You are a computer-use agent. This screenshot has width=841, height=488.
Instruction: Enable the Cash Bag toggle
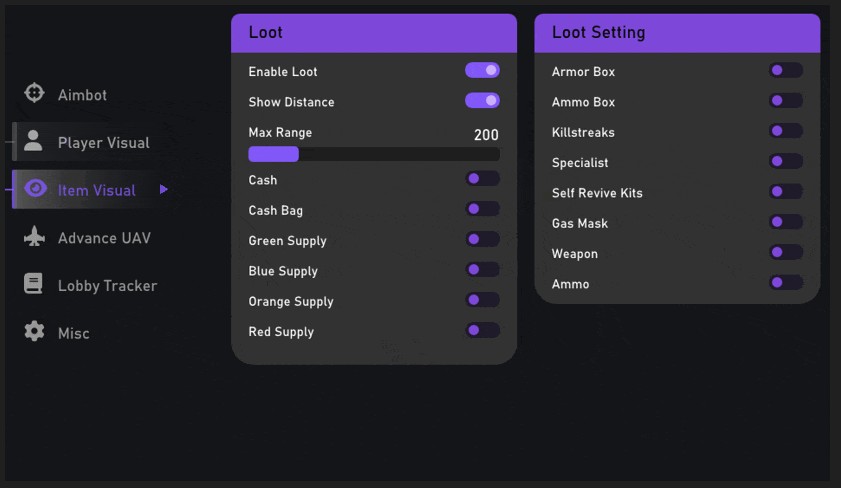482,209
